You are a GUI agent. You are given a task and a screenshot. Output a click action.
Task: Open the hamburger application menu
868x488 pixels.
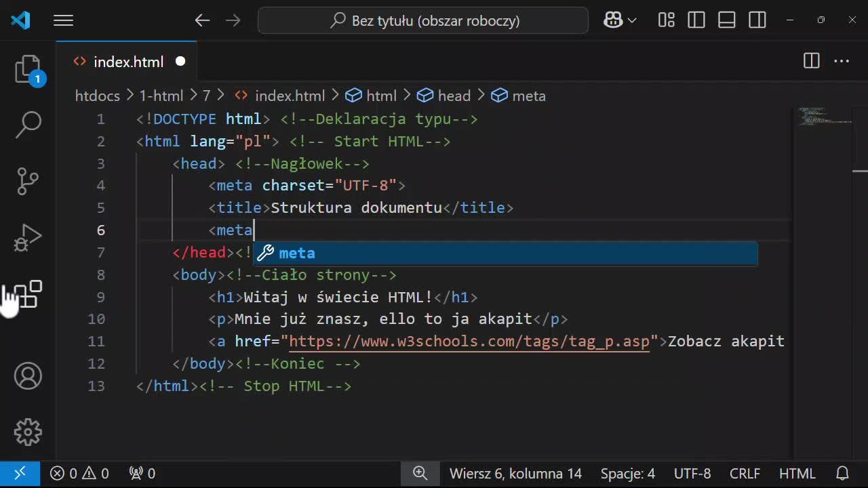click(x=63, y=20)
